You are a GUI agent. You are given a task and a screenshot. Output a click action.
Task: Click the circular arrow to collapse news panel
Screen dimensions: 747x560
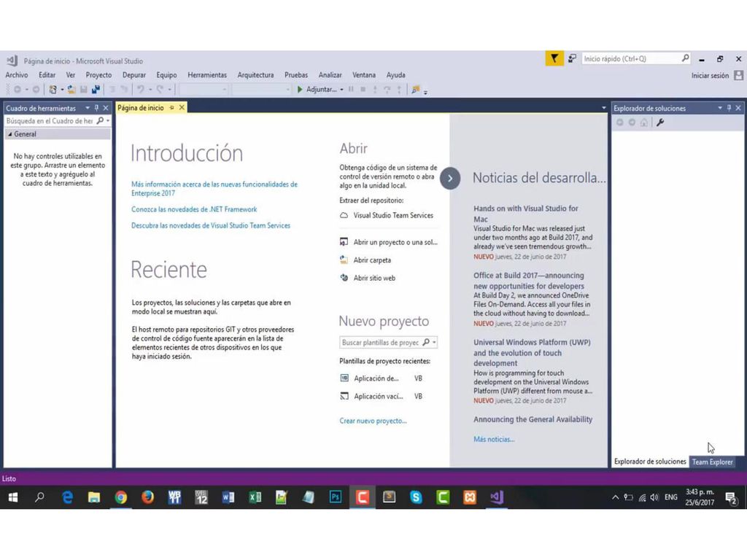coord(449,179)
